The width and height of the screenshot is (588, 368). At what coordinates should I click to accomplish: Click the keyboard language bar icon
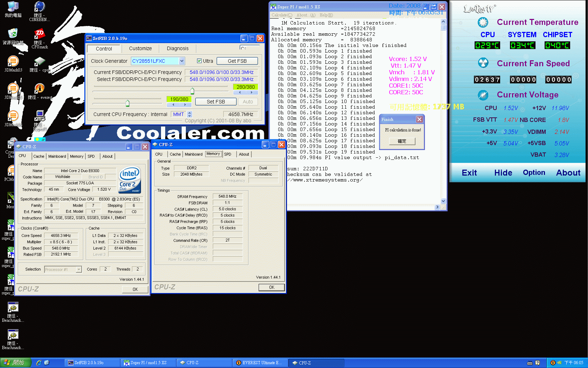click(x=530, y=363)
